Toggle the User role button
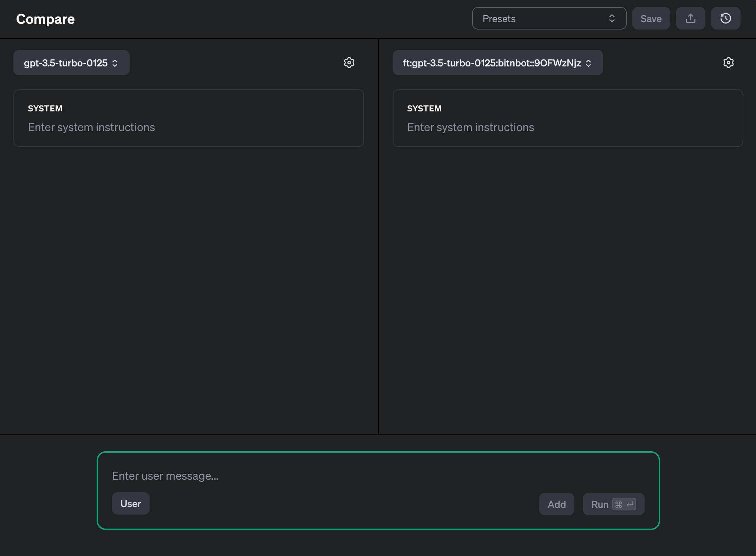 tap(131, 503)
